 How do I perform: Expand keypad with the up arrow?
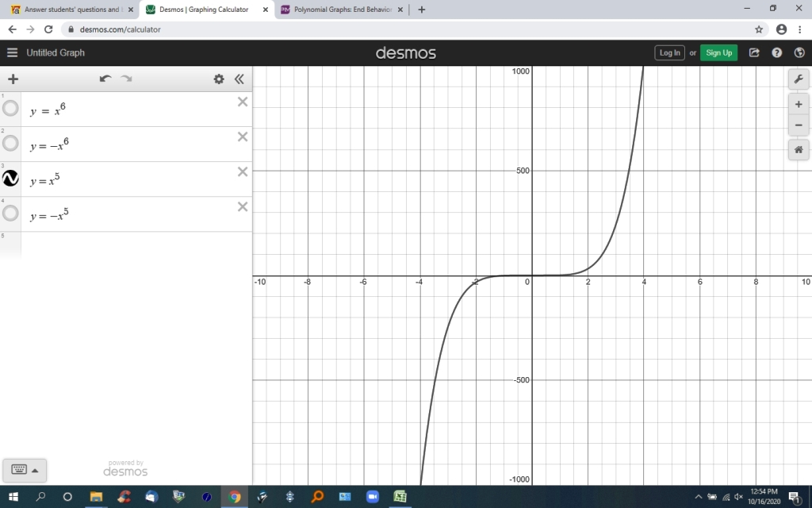point(35,471)
